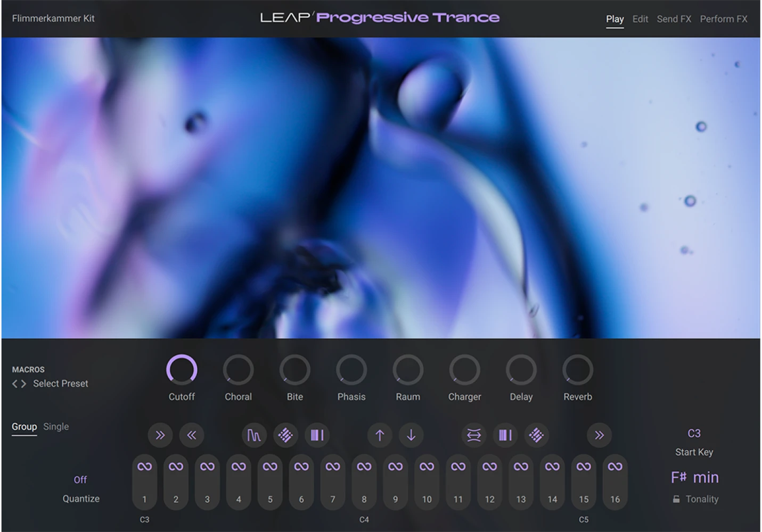The height and width of the screenshot is (532, 762).
Task: Open the F# min tonality selector
Action: 695,477
